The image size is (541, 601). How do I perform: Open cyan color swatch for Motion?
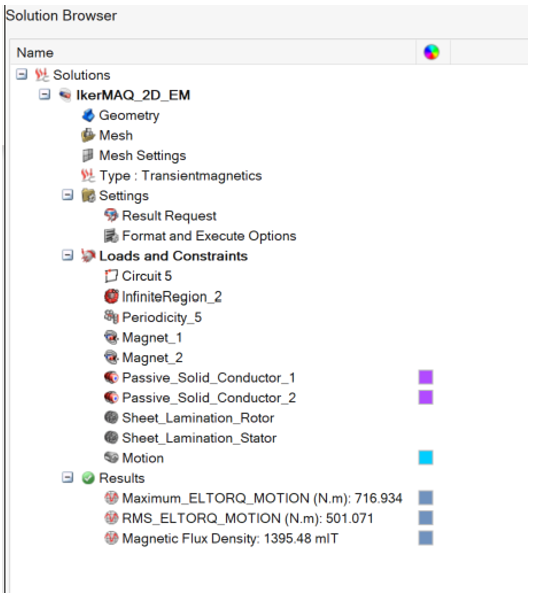point(426,458)
